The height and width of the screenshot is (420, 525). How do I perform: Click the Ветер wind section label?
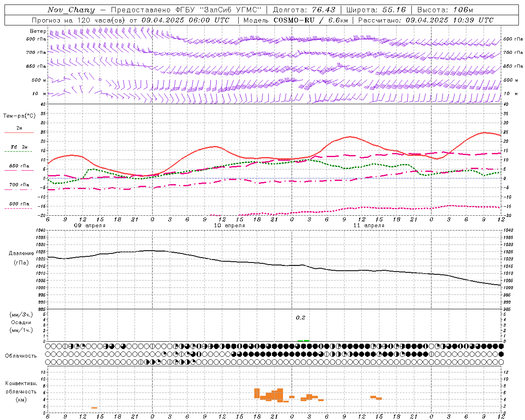(x=38, y=31)
